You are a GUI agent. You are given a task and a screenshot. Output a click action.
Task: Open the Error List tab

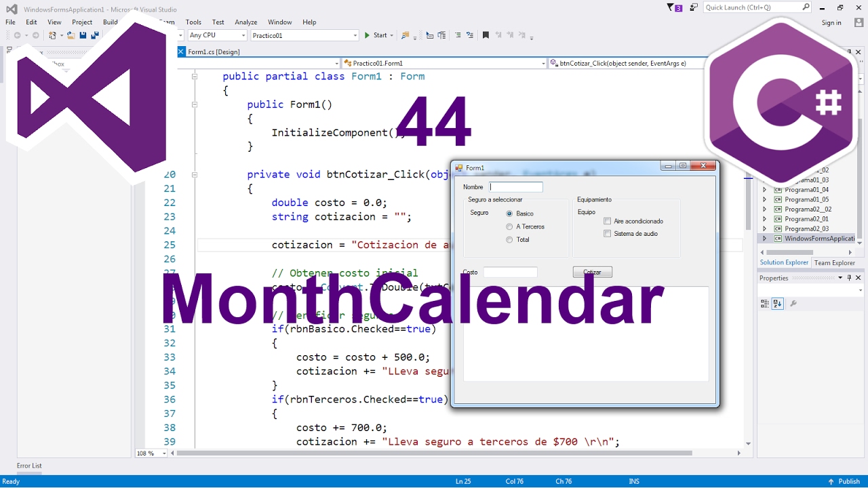[x=29, y=466]
